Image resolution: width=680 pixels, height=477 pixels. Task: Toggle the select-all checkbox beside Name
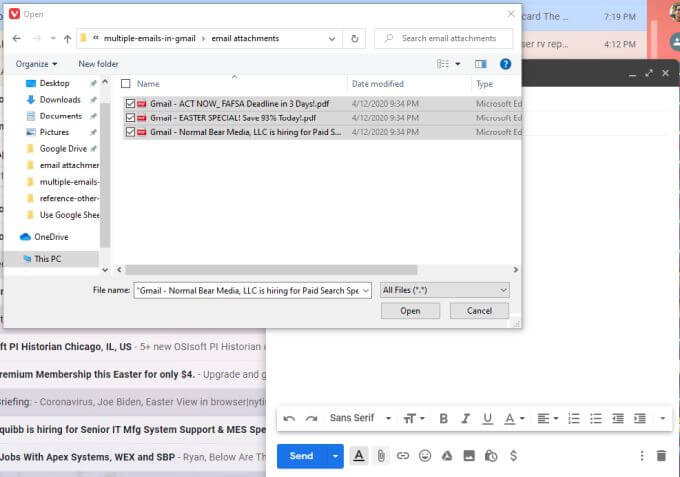pos(126,84)
